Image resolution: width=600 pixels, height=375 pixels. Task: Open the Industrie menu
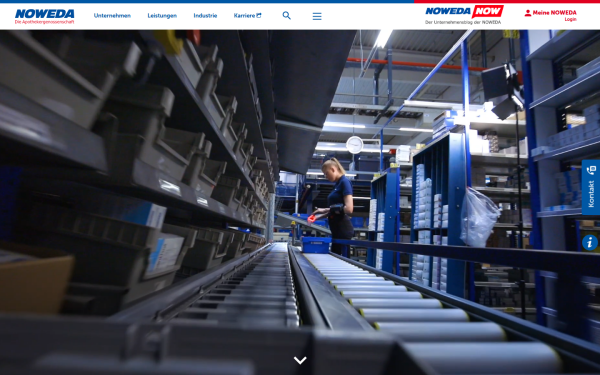pyautogui.click(x=205, y=16)
